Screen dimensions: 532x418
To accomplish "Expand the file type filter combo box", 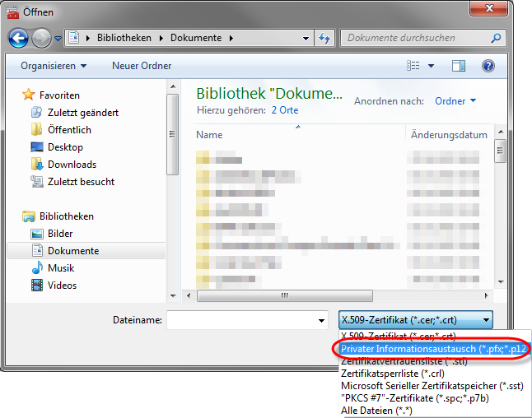I will [x=416, y=320].
